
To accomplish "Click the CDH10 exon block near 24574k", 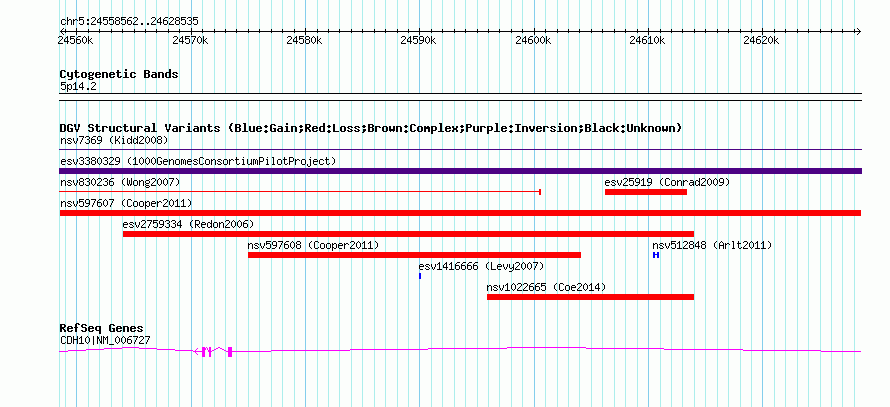I will pos(230,352).
